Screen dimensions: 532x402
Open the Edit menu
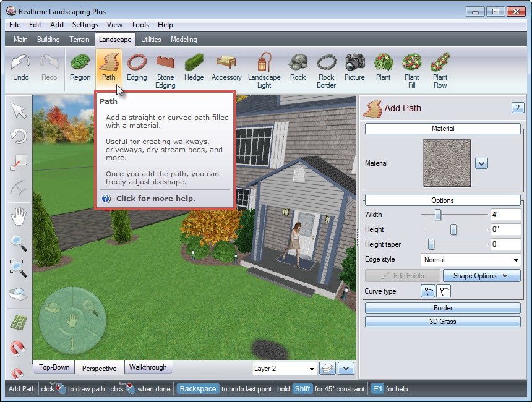35,25
